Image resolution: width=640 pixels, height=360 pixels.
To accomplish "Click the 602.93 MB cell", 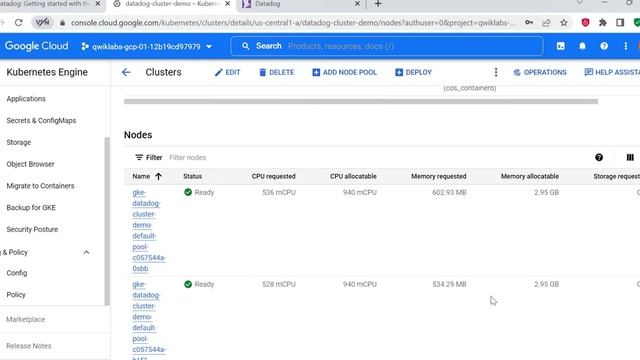I will click(x=449, y=192).
